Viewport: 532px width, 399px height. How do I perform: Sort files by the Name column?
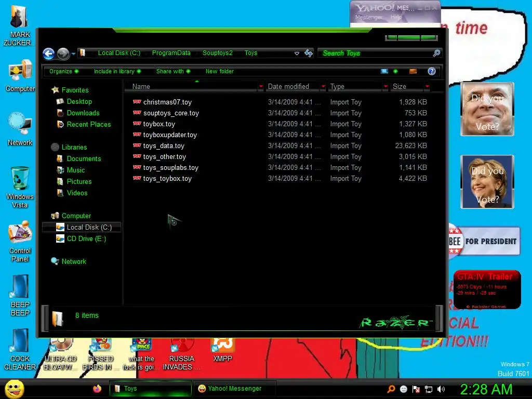pos(191,87)
